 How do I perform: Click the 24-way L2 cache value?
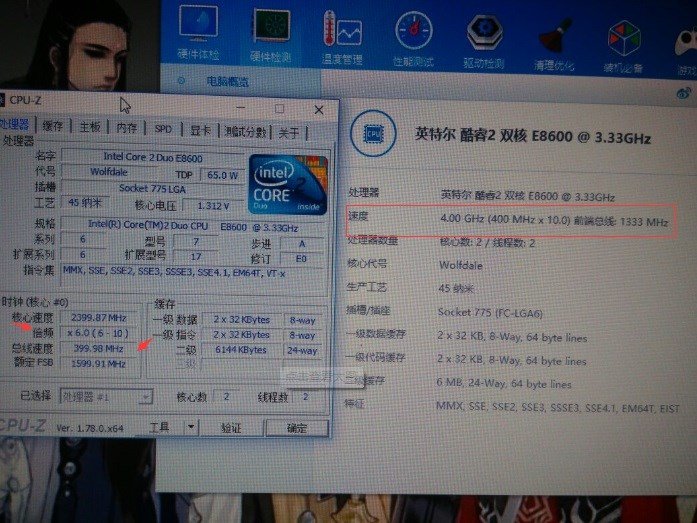click(303, 350)
